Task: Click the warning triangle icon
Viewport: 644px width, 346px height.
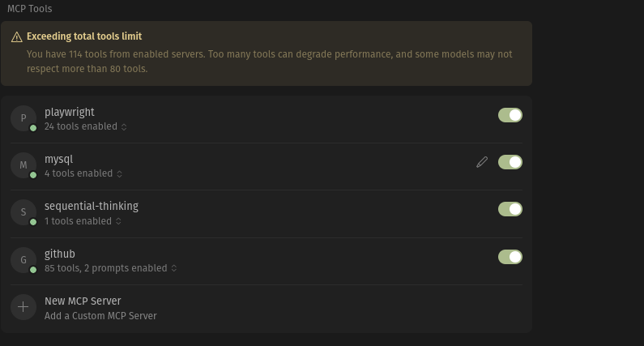Action: 17,37
